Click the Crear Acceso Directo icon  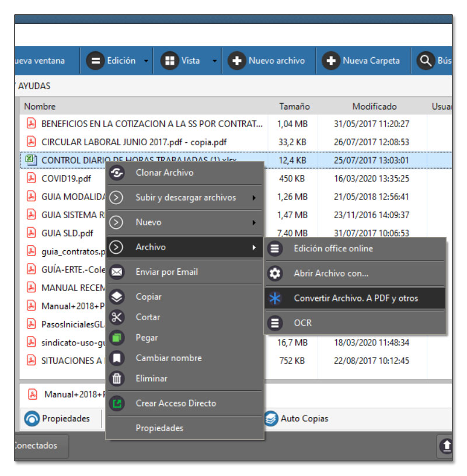pos(117,404)
